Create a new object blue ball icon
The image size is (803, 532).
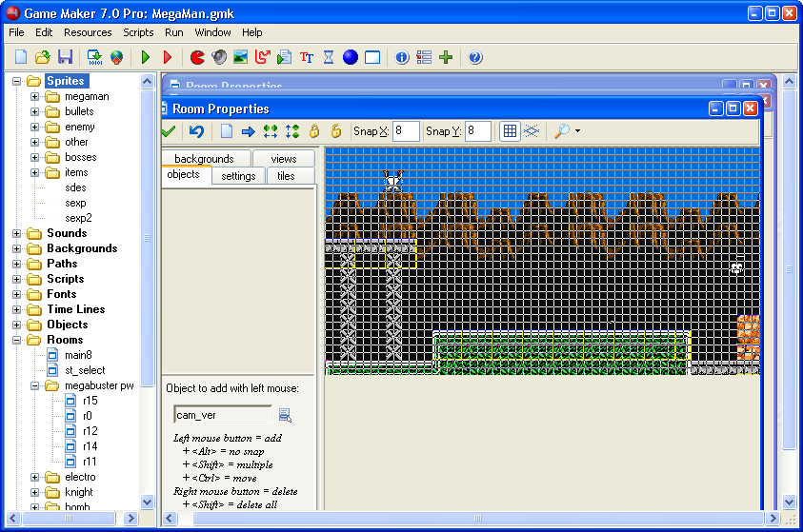click(x=351, y=57)
